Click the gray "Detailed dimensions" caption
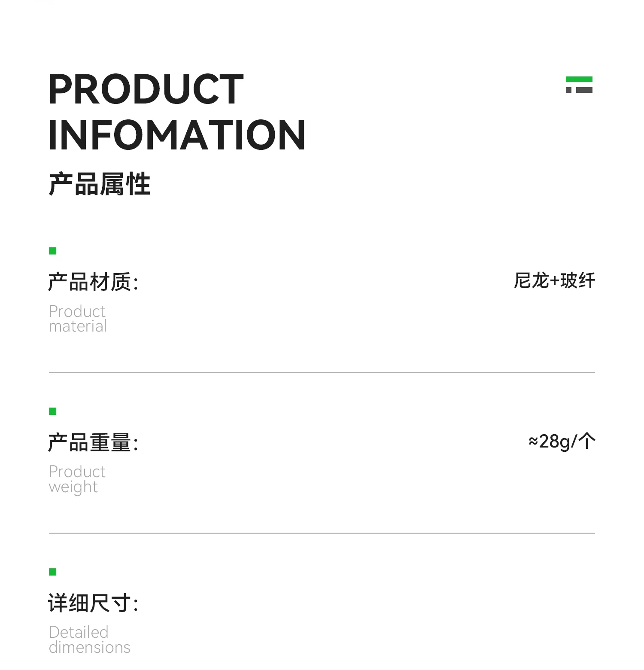This screenshot has width=644, height=670. (89, 640)
